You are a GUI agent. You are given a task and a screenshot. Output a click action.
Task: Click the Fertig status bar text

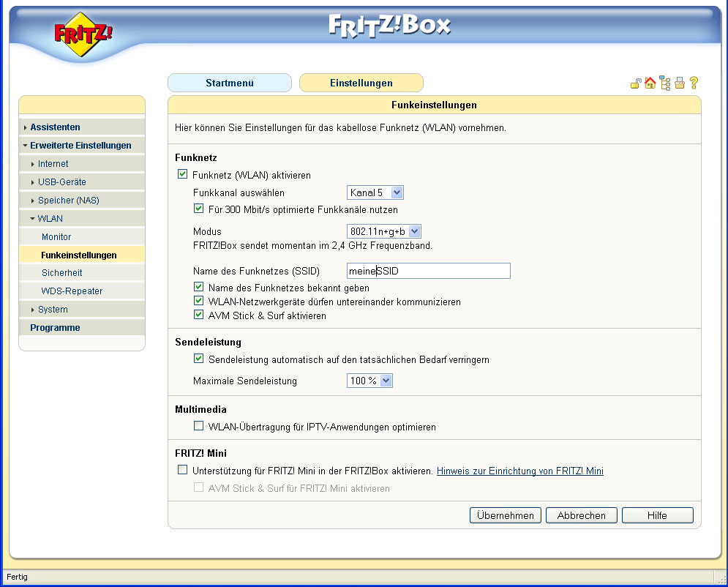pyautogui.click(x=17, y=577)
